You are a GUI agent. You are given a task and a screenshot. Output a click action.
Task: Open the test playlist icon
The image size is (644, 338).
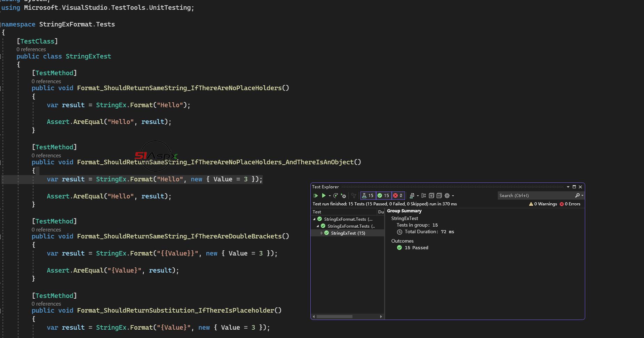(x=412, y=196)
